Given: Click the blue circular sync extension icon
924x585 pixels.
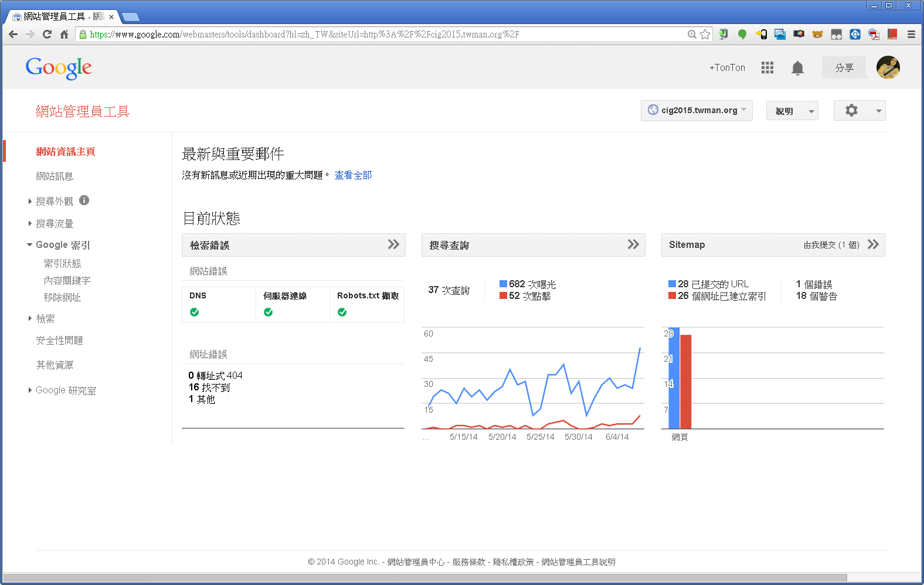Looking at the screenshot, I should (855, 35).
